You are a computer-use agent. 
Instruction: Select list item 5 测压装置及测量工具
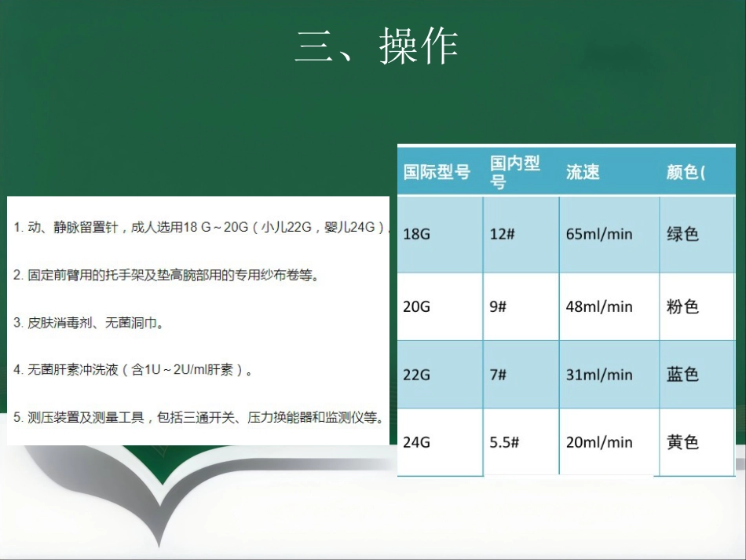[x=199, y=418]
